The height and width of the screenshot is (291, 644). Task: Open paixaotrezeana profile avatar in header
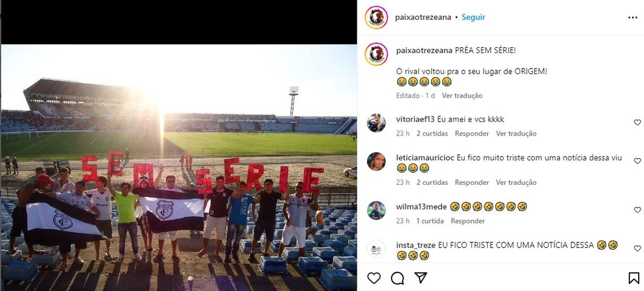point(376,18)
